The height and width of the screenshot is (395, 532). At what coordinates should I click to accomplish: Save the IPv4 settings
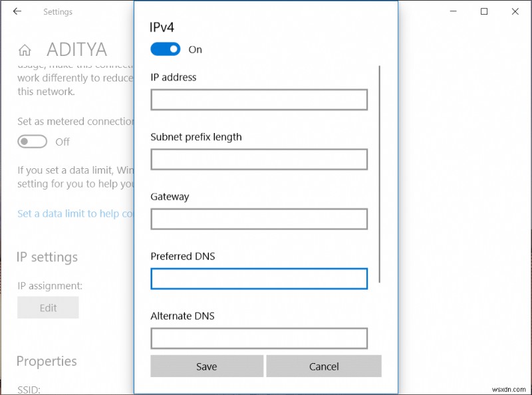(x=206, y=366)
